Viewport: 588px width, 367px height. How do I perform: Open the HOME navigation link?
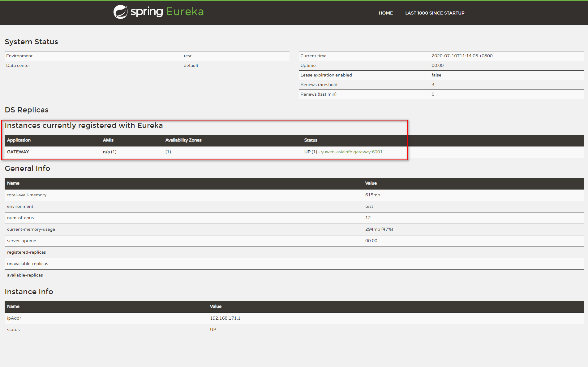(x=386, y=13)
